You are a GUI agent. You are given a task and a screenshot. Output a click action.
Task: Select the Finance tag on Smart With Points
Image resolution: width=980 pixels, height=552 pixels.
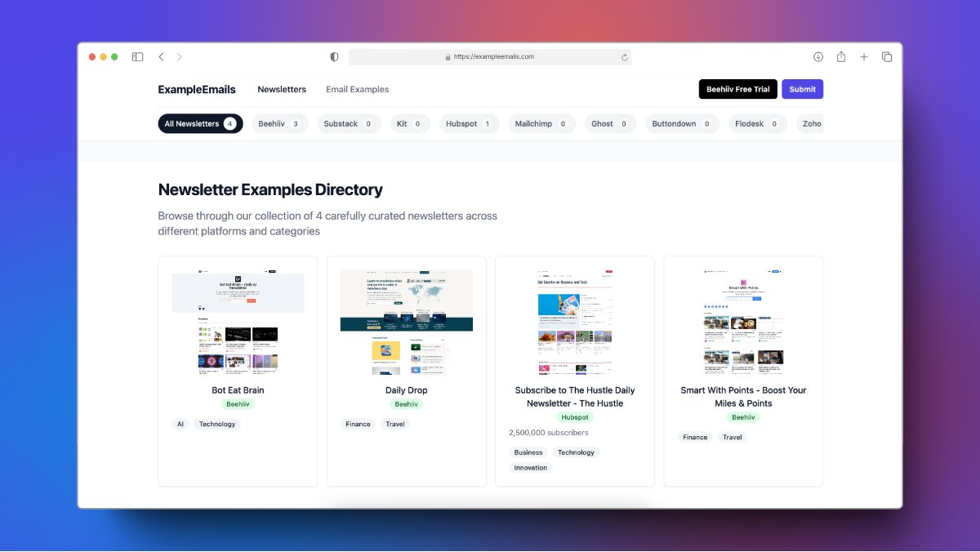click(695, 437)
